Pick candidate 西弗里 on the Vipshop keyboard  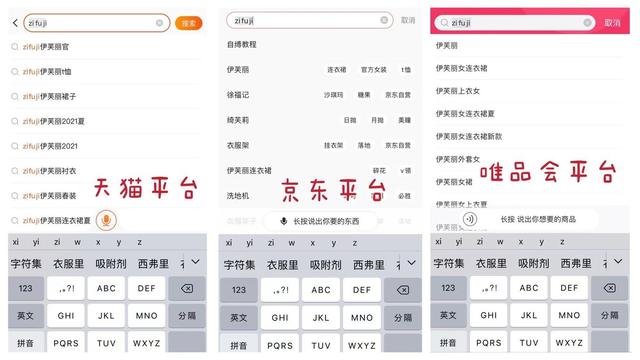click(x=576, y=263)
